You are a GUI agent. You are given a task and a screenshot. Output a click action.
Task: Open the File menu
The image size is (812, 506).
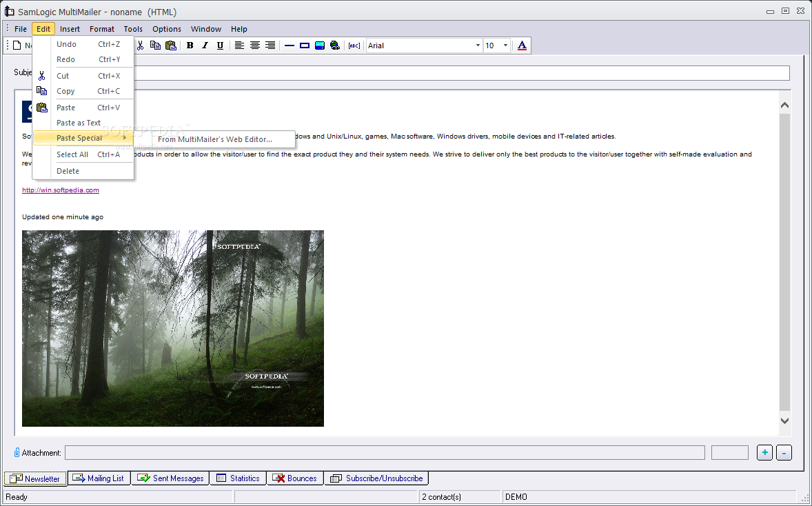tap(21, 29)
